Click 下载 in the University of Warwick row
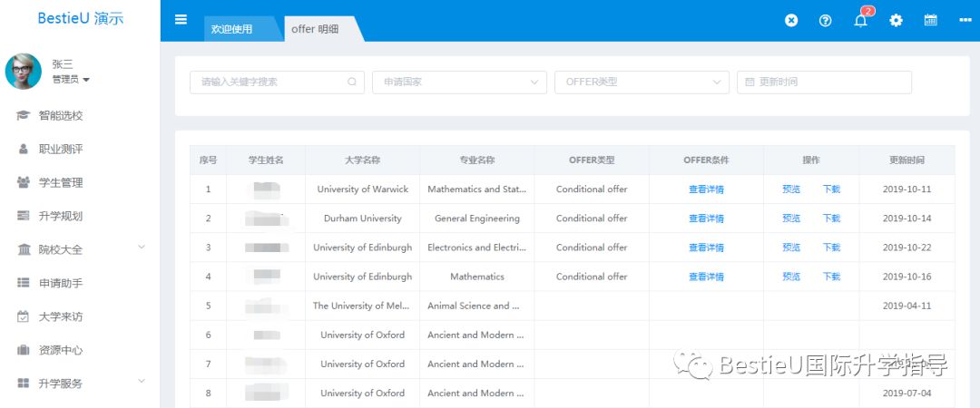This screenshot has width=980, height=408. coord(832,189)
